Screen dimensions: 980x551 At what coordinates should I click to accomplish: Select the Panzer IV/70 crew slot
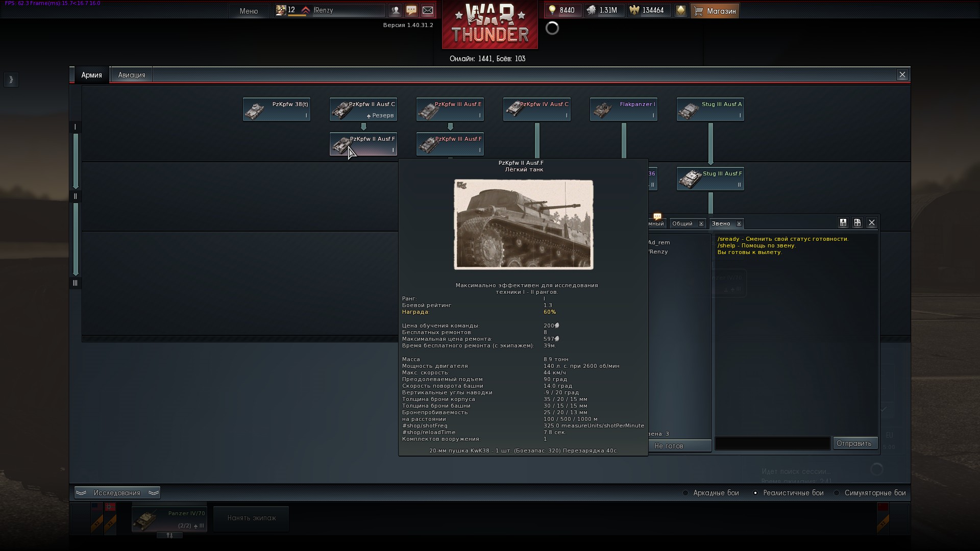(x=169, y=519)
